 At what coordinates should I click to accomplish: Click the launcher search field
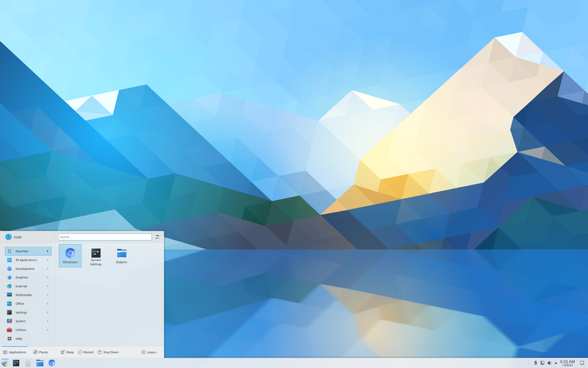104,237
